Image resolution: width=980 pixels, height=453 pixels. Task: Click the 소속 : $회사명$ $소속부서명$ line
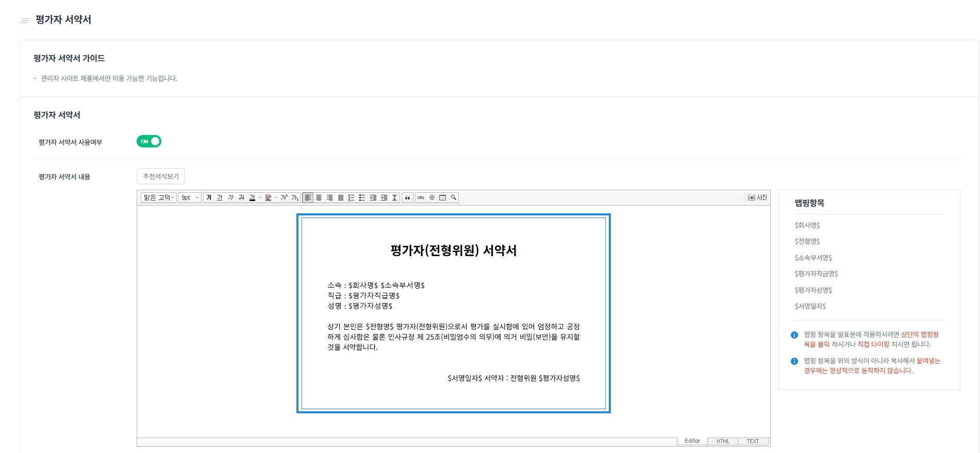coord(376,285)
